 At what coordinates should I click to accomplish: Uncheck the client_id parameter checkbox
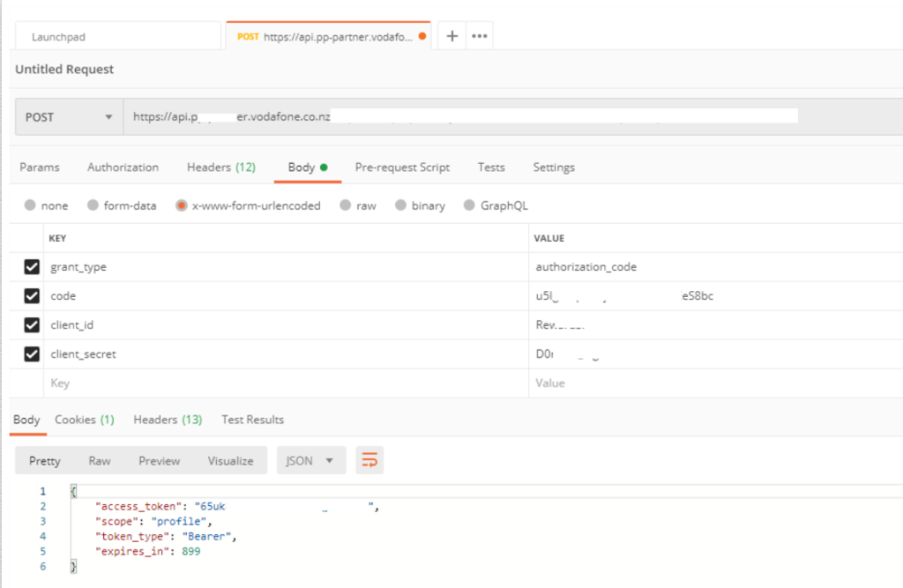point(32,325)
